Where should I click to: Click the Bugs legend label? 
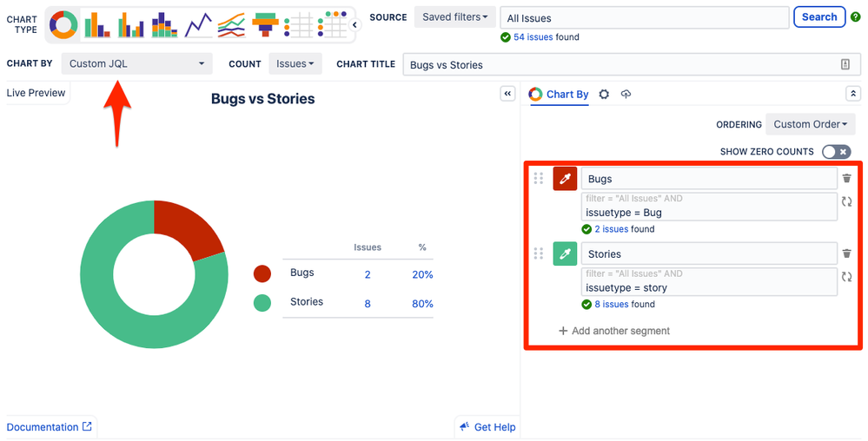(x=301, y=273)
